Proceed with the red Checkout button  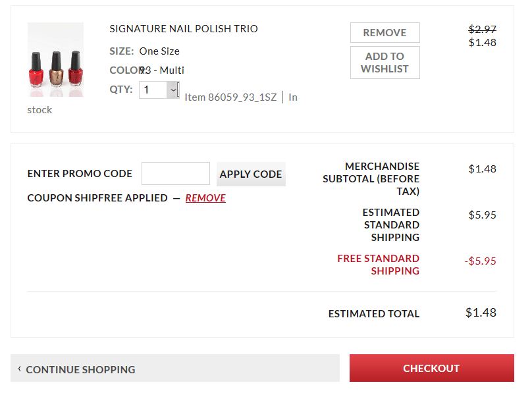(431, 369)
